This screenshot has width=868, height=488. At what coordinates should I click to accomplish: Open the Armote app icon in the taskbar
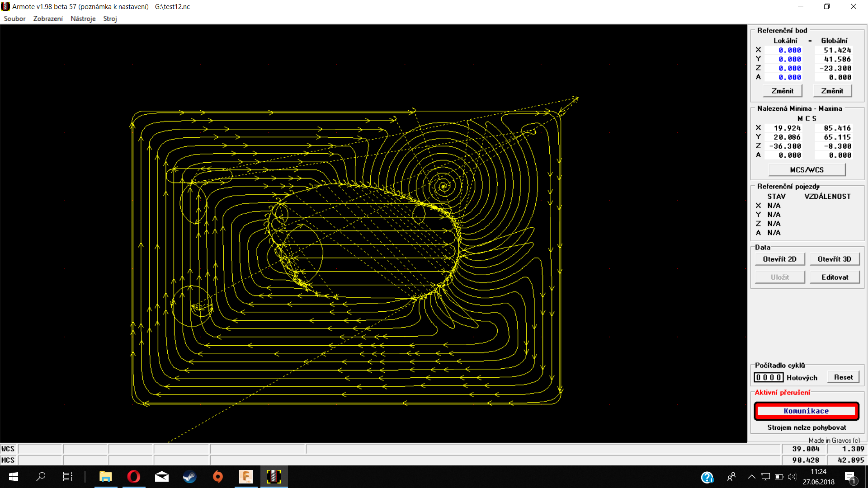click(274, 477)
